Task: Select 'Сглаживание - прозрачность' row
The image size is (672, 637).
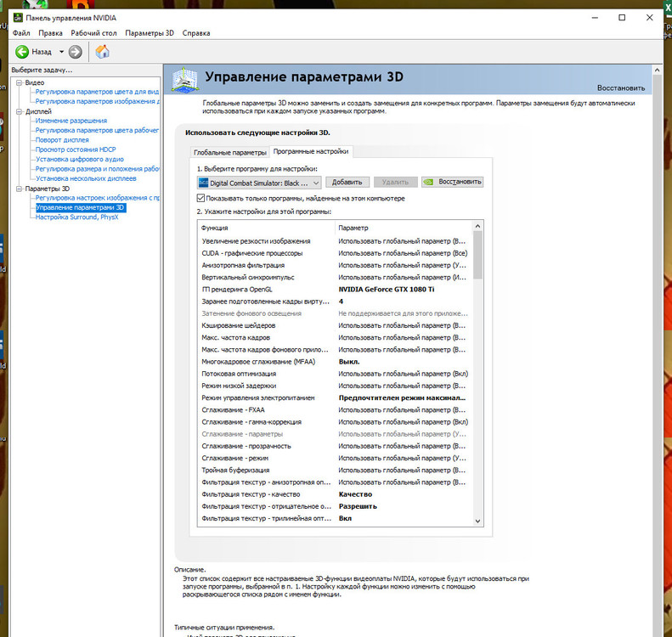Action: pyautogui.click(x=335, y=446)
